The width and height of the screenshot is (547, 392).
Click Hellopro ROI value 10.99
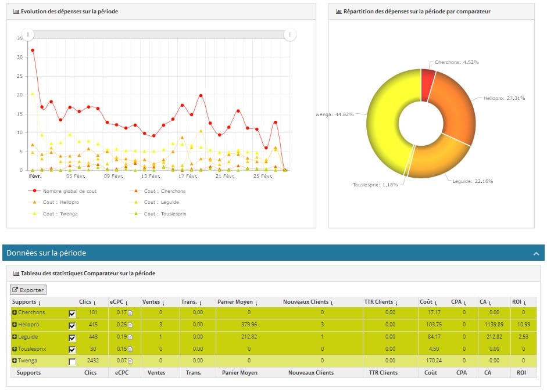tap(523, 325)
